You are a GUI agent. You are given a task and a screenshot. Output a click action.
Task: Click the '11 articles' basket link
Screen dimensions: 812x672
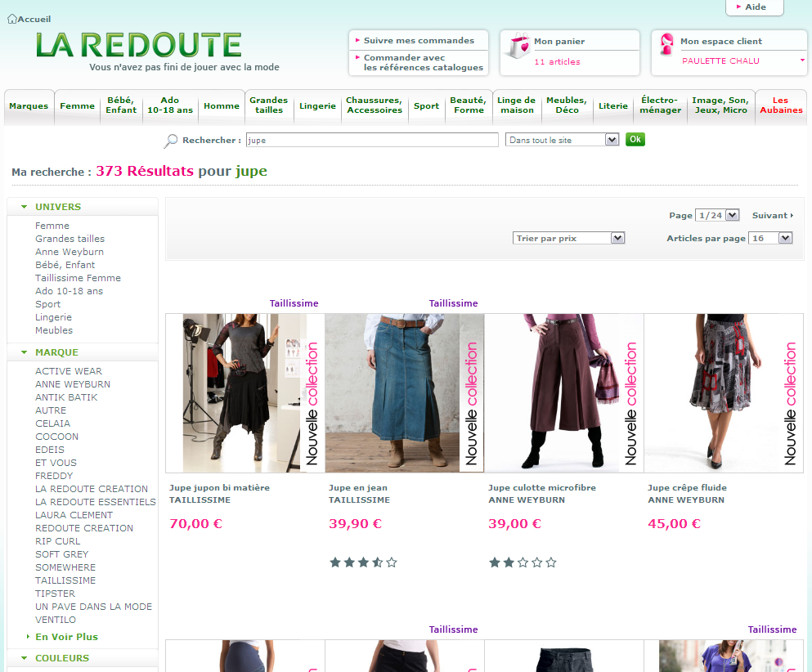point(557,61)
